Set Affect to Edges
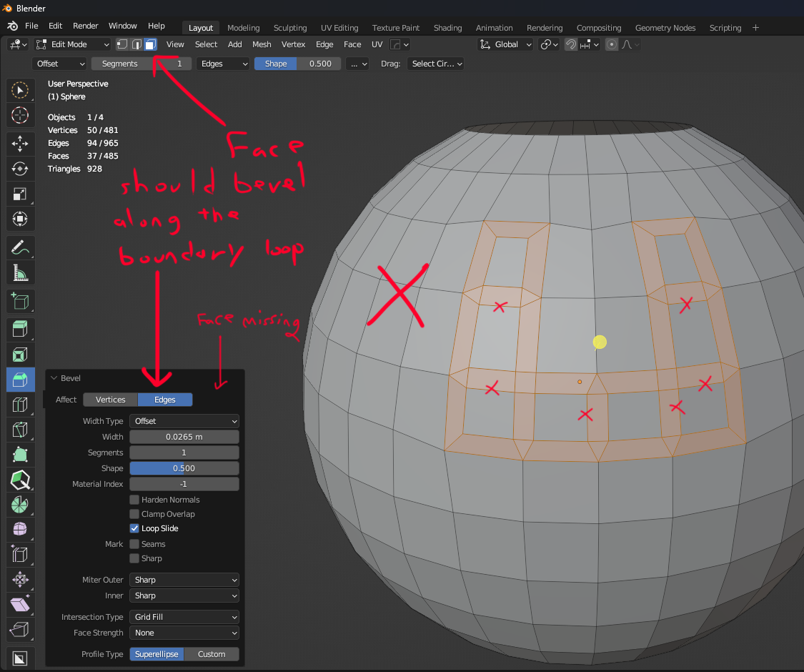Screen dimensions: 804x672 click(165, 400)
